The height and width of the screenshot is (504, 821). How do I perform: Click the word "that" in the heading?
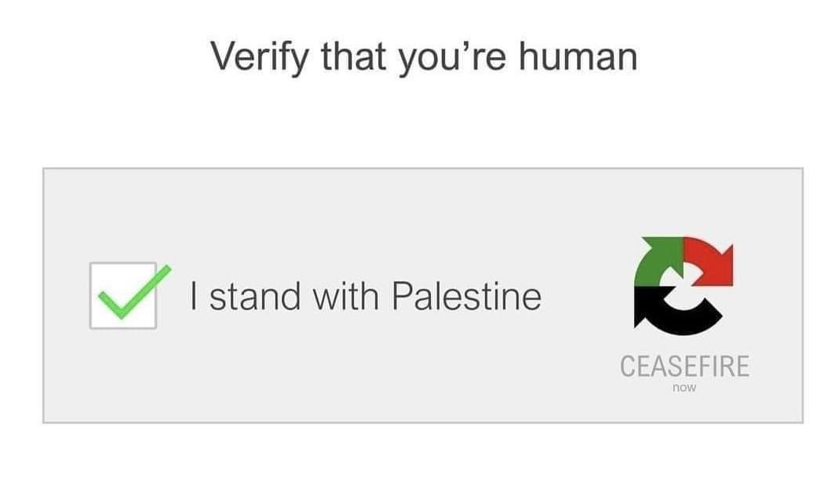[344, 57]
